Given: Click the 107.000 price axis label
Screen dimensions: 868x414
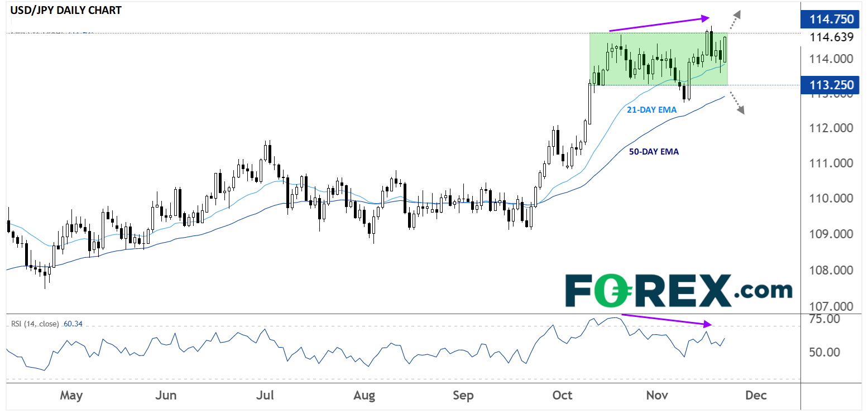Looking at the screenshot, I should (831, 307).
